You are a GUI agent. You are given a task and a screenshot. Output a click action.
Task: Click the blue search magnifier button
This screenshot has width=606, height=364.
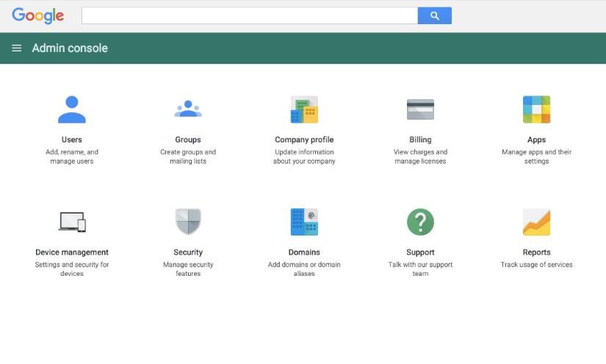pos(435,16)
